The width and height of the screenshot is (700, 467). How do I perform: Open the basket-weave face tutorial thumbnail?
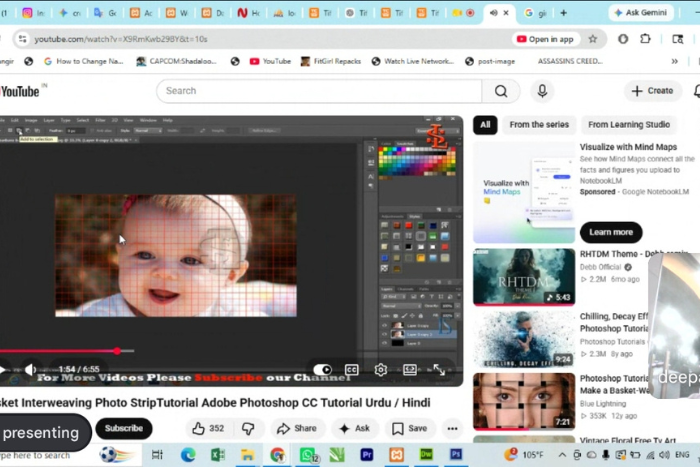point(524,401)
